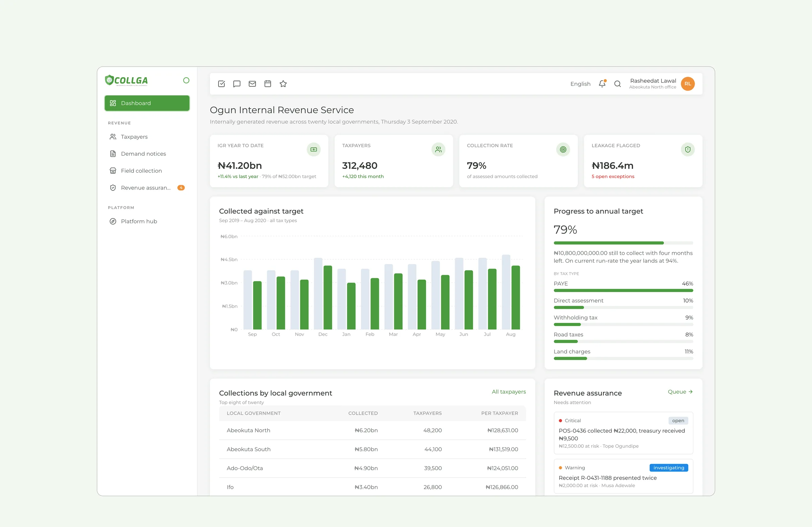Click the star favorites icon
Screen dimensions: 812x527
click(283, 84)
